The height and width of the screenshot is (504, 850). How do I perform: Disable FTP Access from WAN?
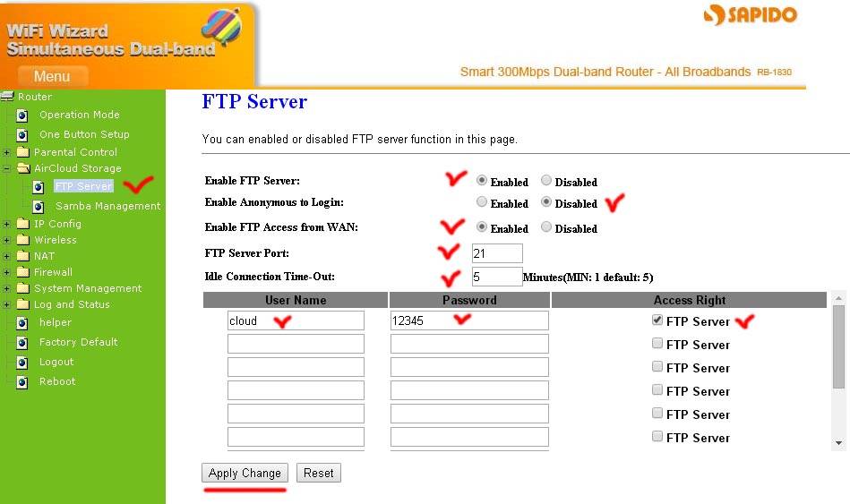point(546,227)
